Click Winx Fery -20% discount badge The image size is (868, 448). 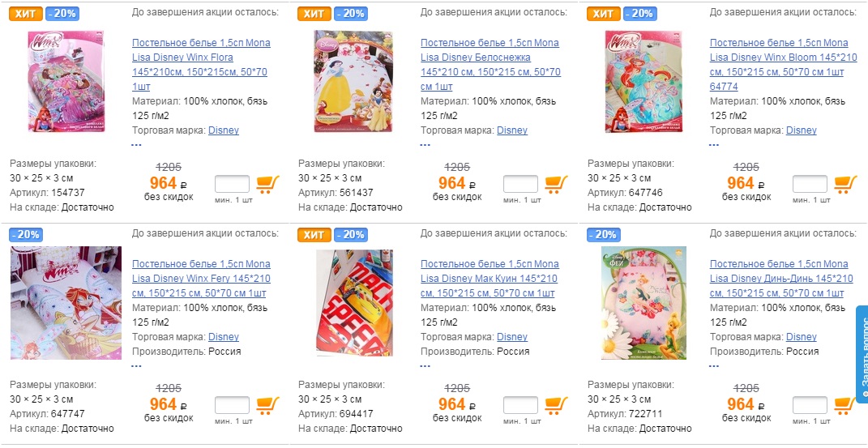click(x=25, y=235)
